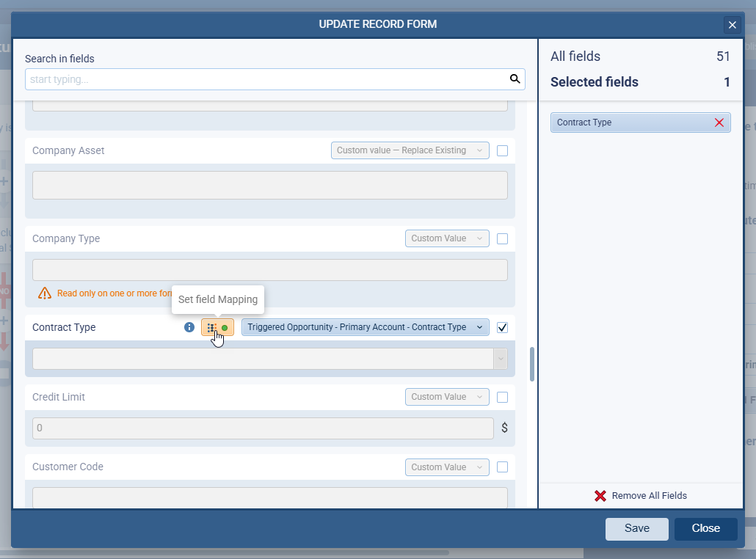Open the Customer Code Custom Value dropdown
The image size is (756, 559).
click(446, 467)
